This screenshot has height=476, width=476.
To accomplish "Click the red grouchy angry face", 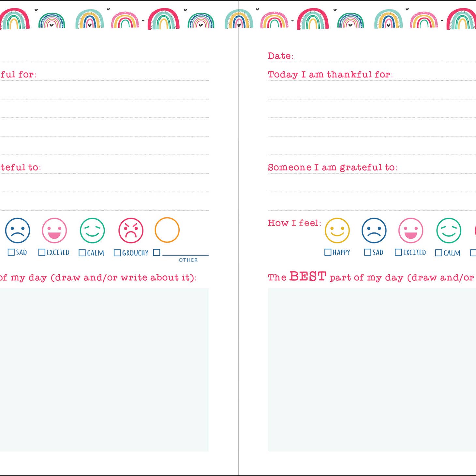I will [131, 231].
